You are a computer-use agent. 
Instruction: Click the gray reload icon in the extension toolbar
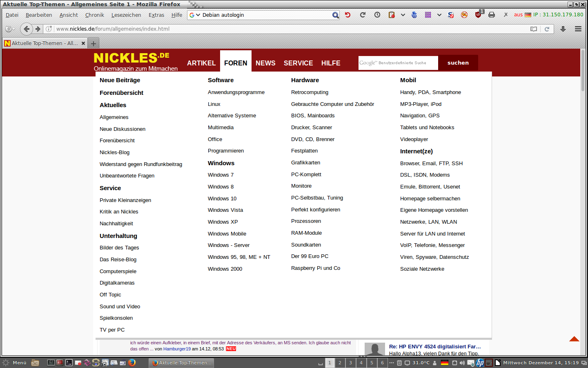coord(363,15)
